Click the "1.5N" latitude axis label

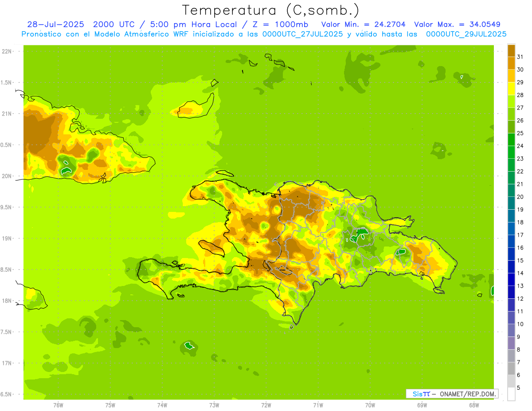coord(6,83)
